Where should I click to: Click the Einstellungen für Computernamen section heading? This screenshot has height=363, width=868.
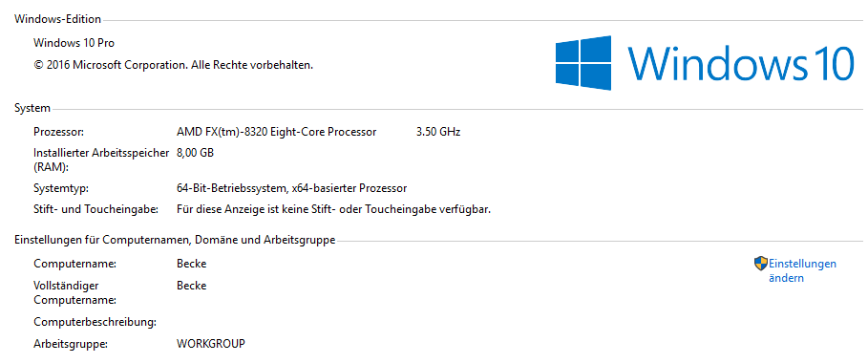175,241
